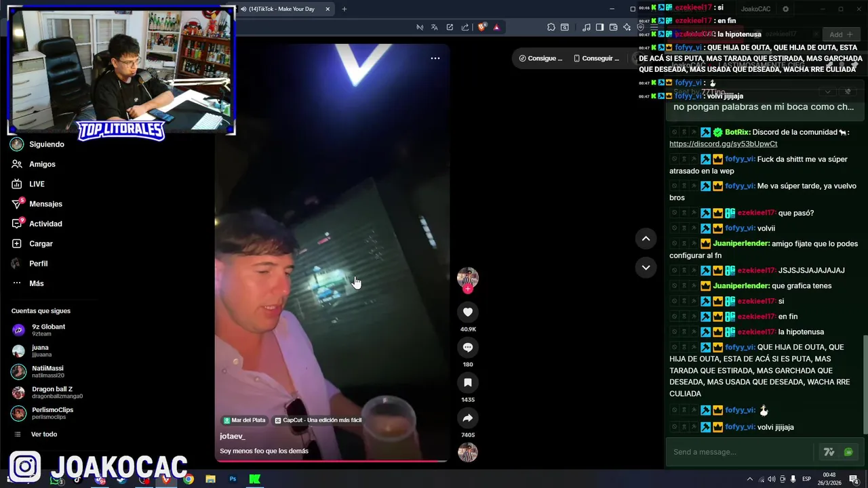868x488 pixels.
Task: Open chat window settings gear
Action: [x=785, y=9]
